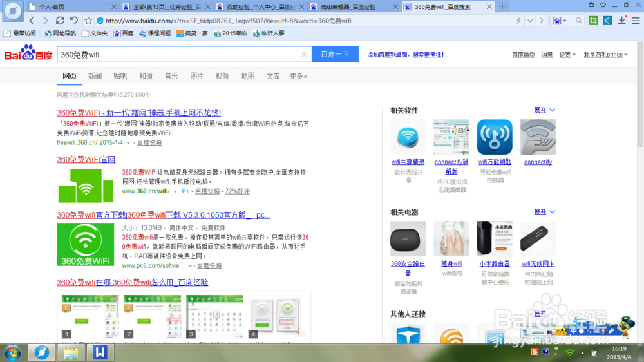644x362 pixels.
Task: Click the downloads arrow icon in toolbar
Action: [622, 20]
